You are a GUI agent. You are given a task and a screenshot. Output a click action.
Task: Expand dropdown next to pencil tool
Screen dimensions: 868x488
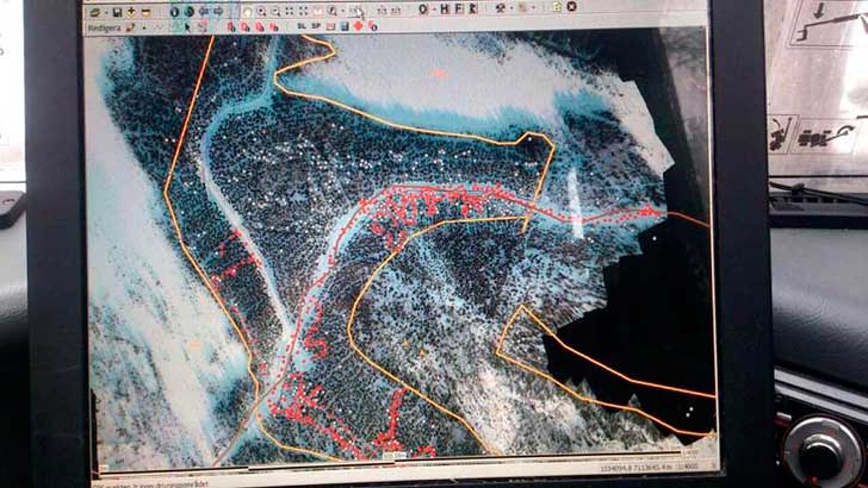144,28
